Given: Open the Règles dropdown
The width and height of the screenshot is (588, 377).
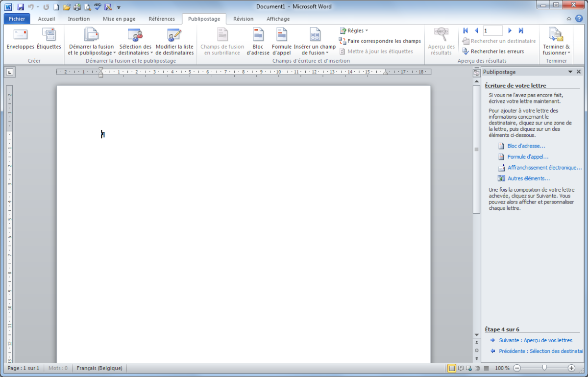Looking at the screenshot, I should click(x=354, y=30).
